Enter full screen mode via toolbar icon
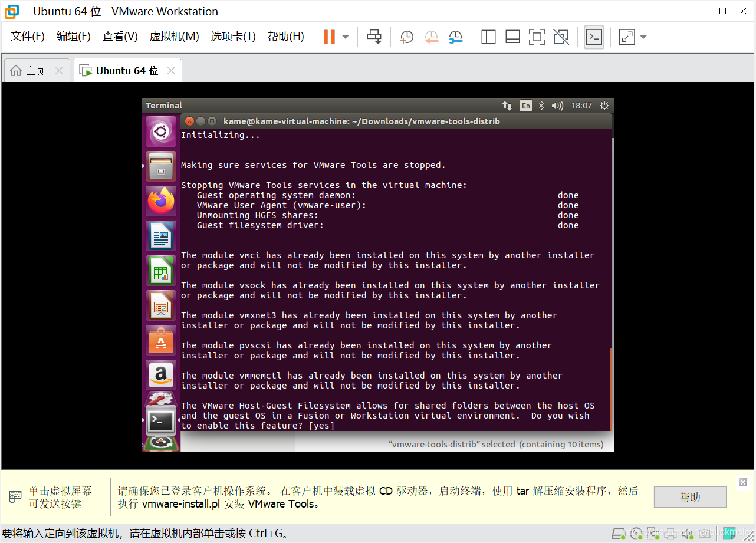Screen dimensions: 756x543 (x=537, y=37)
